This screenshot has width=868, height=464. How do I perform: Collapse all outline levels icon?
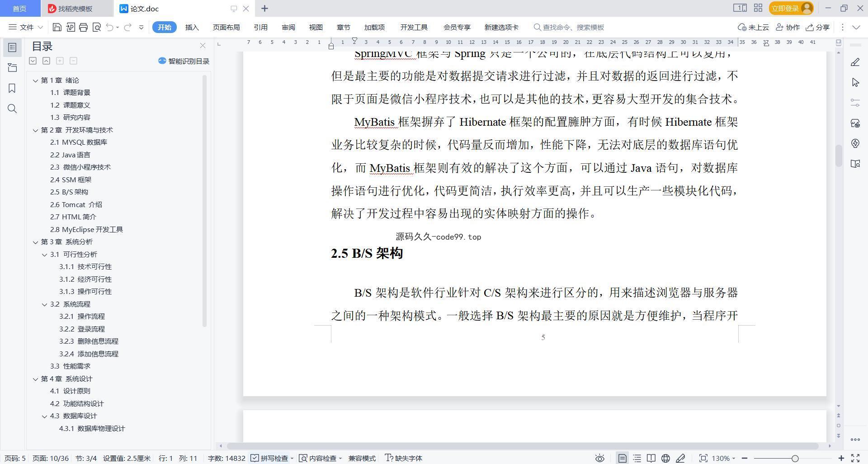[x=46, y=61]
